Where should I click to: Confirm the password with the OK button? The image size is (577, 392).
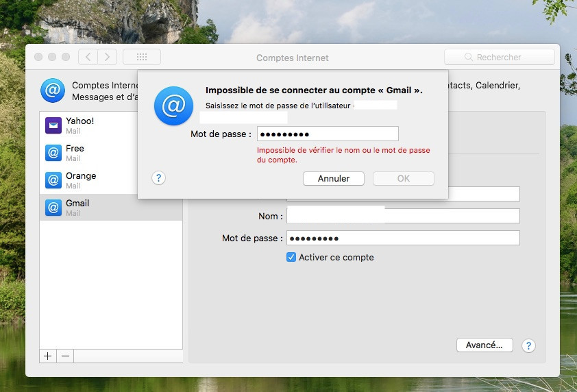(x=404, y=178)
